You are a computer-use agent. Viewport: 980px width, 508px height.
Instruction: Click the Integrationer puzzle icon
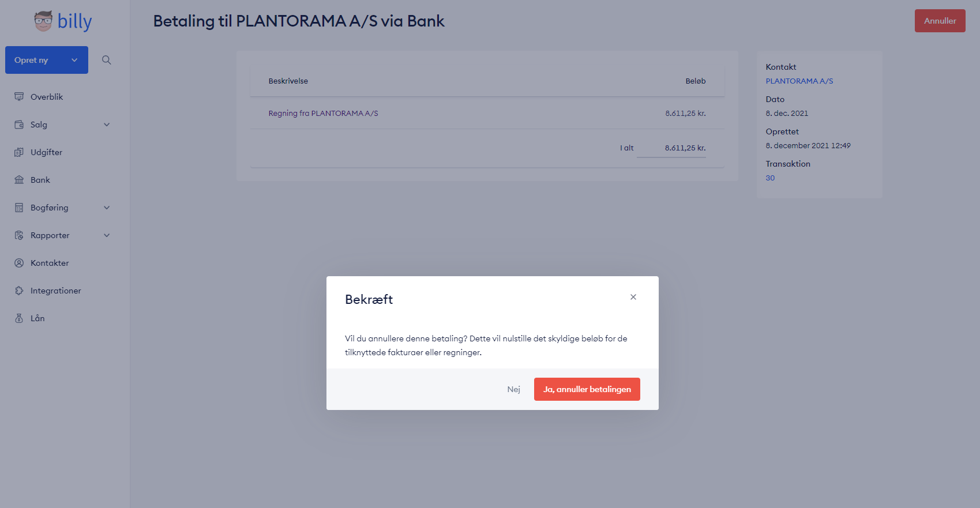pyautogui.click(x=19, y=291)
